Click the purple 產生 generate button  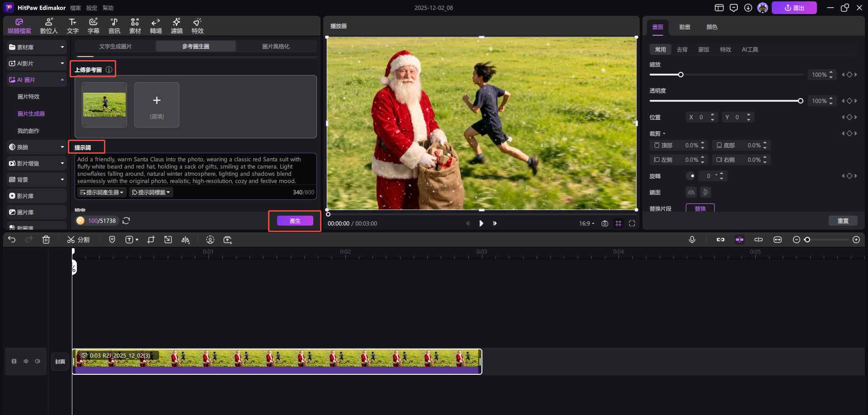tap(295, 221)
